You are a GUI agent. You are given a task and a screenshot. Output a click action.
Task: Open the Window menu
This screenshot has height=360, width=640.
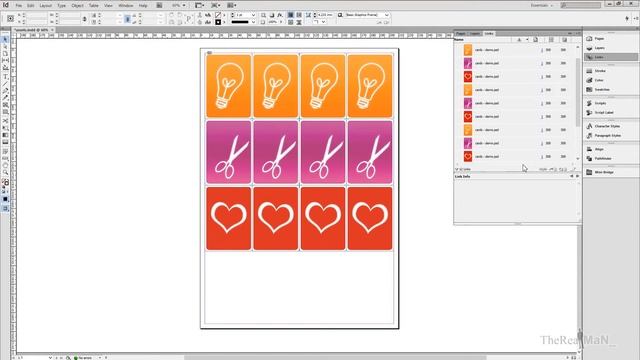(125, 6)
